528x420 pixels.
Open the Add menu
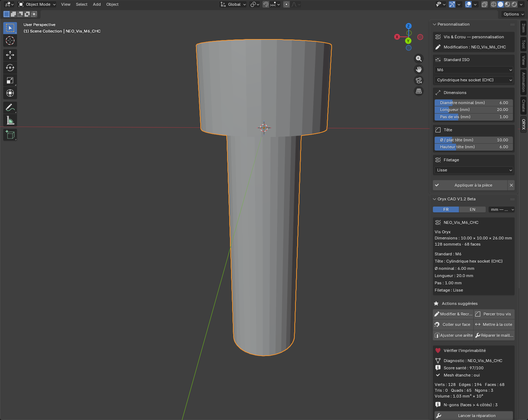pos(97,4)
